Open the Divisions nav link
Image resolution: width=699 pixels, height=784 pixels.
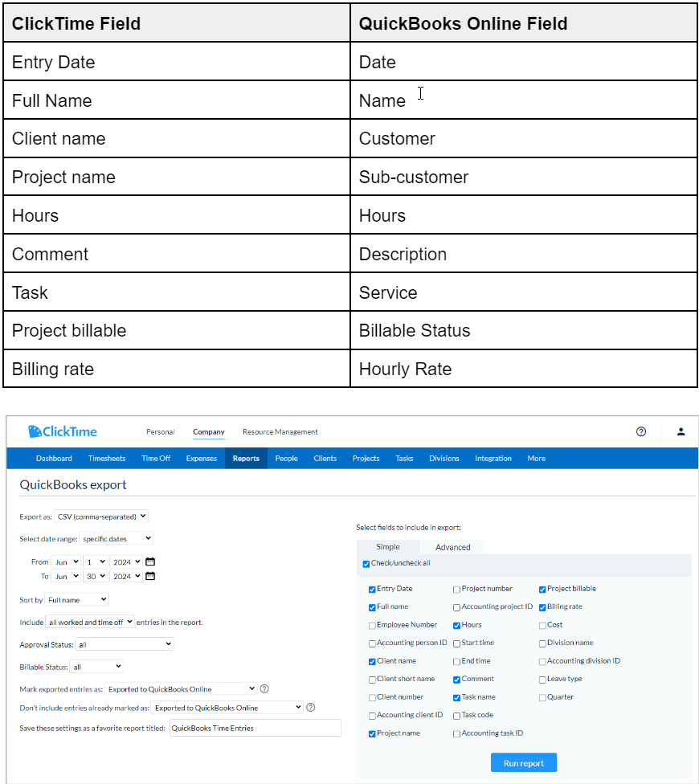click(x=444, y=458)
